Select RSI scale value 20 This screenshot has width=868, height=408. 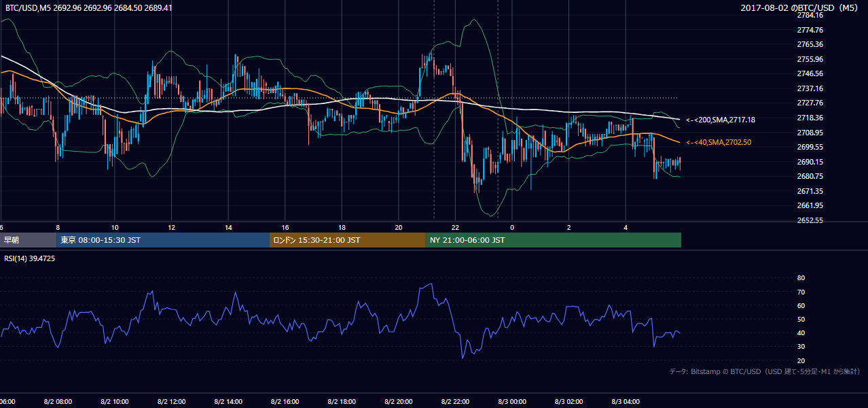(801, 360)
